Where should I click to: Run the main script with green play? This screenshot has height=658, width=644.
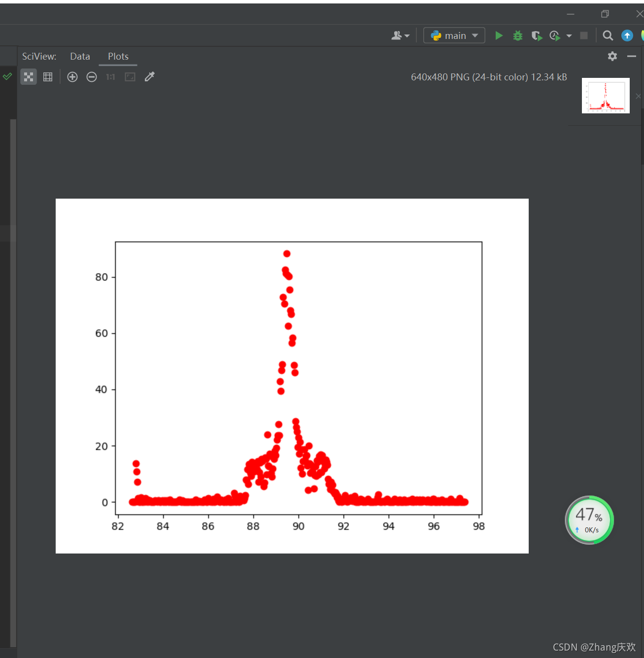(x=499, y=35)
